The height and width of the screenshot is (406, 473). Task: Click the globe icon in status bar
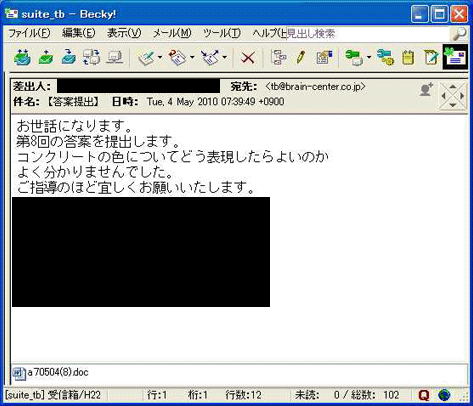444,395
